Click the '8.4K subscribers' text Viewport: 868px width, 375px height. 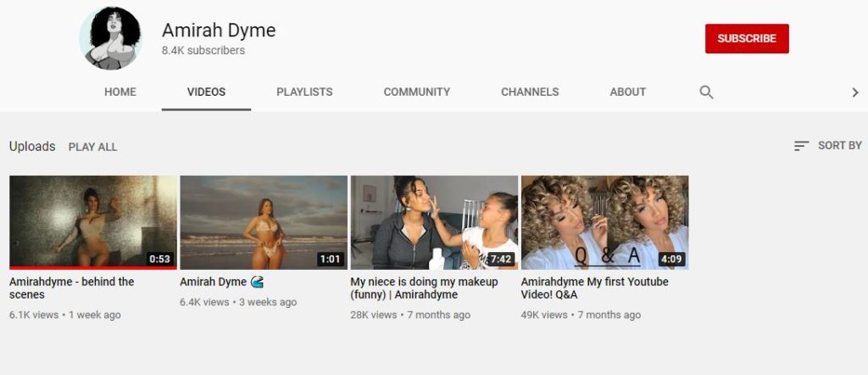(x=203, y=50)
